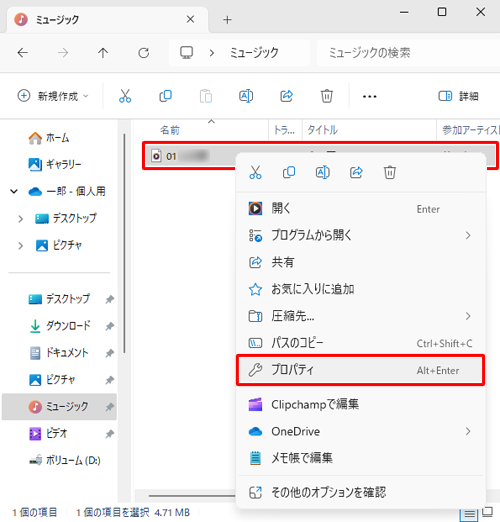Toggle the 詳細 details pane
Screen dimensions: 500x522
[x=458, y=96]
